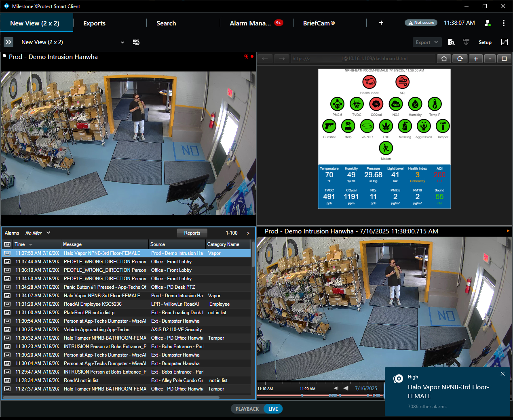The height and width of the screenshot is (420, 513).
Task: Click browser forward arrow in dashboard pane
Action: pos(282,59)
